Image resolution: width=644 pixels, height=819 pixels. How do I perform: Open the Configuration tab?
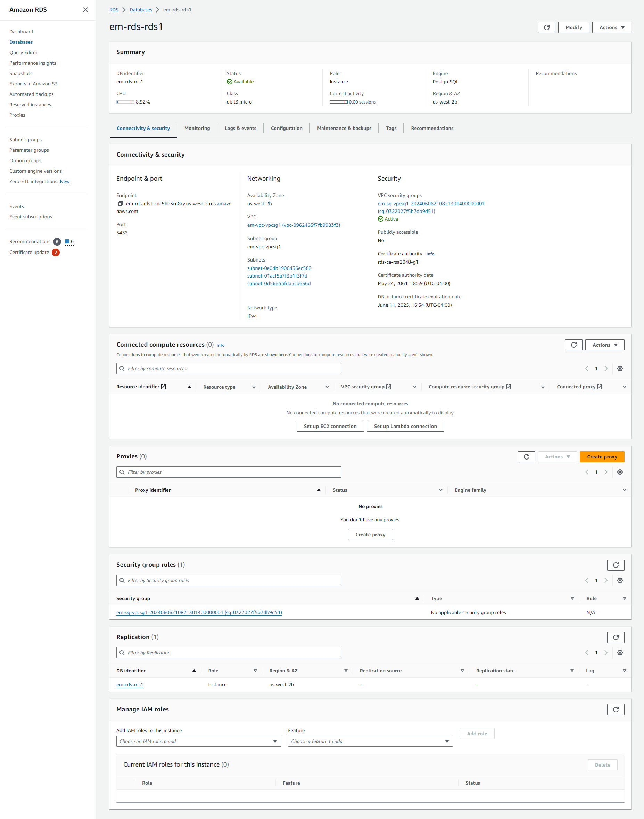tap(287, 128)
